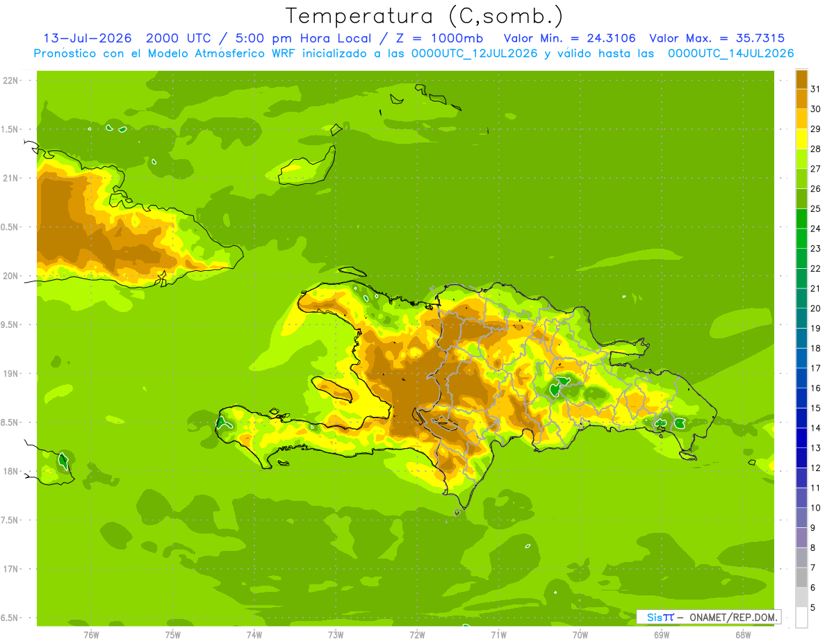Click the "Valor Min. = 24.3106" readout
This screenshot has width=834, height=644.
click(569, 38)
